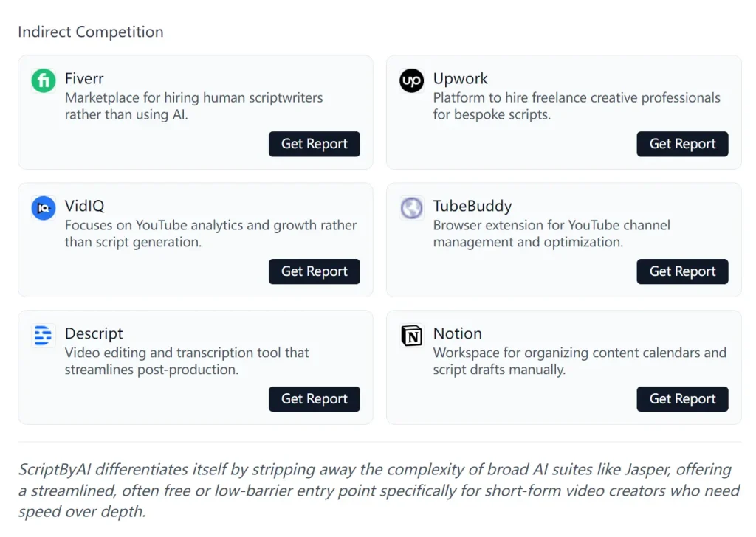
Task: Click the Descript card title
Action: point(94,333)
